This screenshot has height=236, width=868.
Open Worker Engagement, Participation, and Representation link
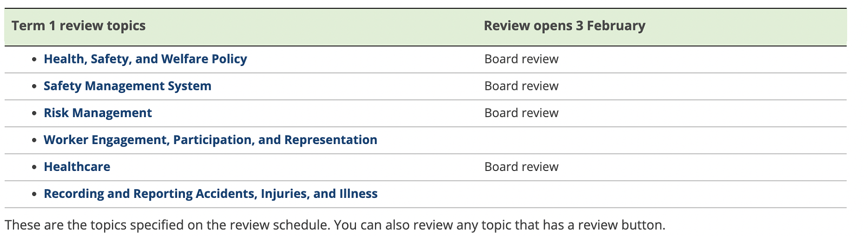pos(210,140)
